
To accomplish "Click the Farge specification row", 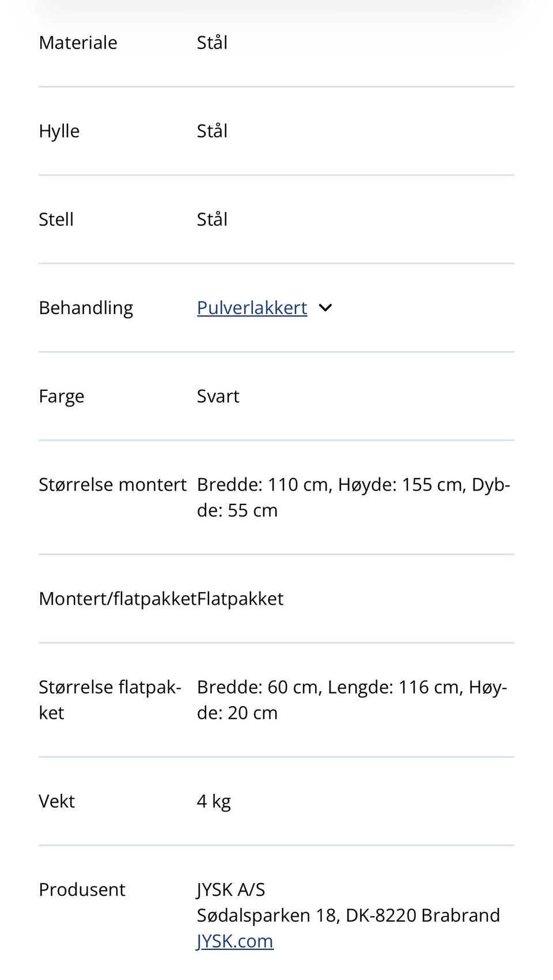I will (61, 396).
